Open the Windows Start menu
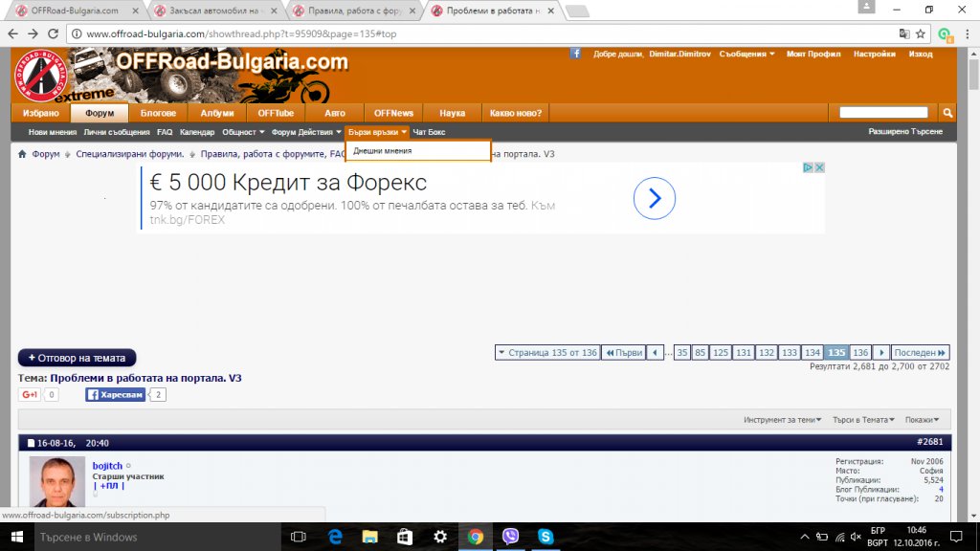Screen dimensions: 980x551 click(17, 537)
